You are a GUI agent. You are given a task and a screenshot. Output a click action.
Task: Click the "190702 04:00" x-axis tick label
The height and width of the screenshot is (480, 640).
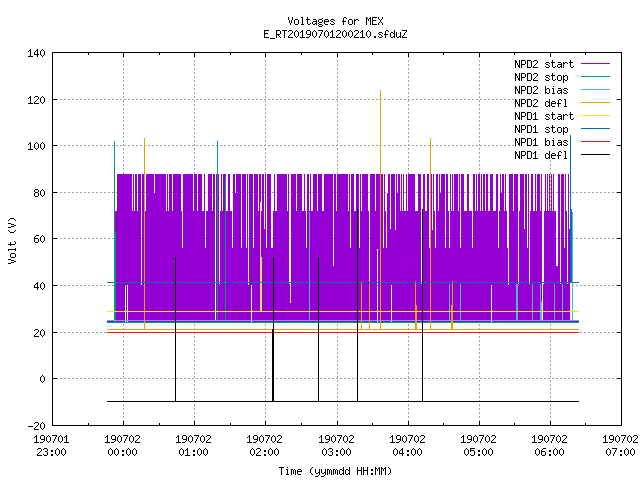407,446
